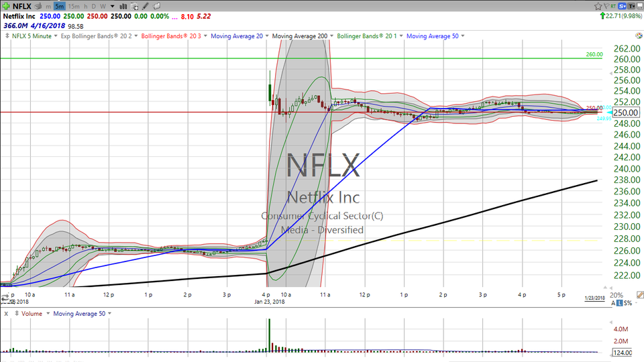Click the green plus add-symbol icon
Screen dimensions: 644x362
click(6, 6)
